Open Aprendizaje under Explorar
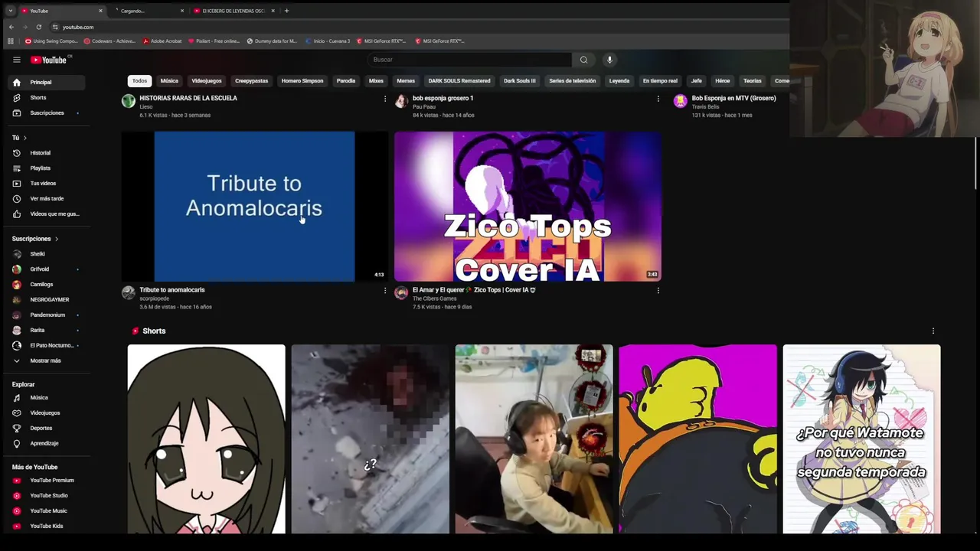This screenshot has width=980, height=551. click(47, 444)
